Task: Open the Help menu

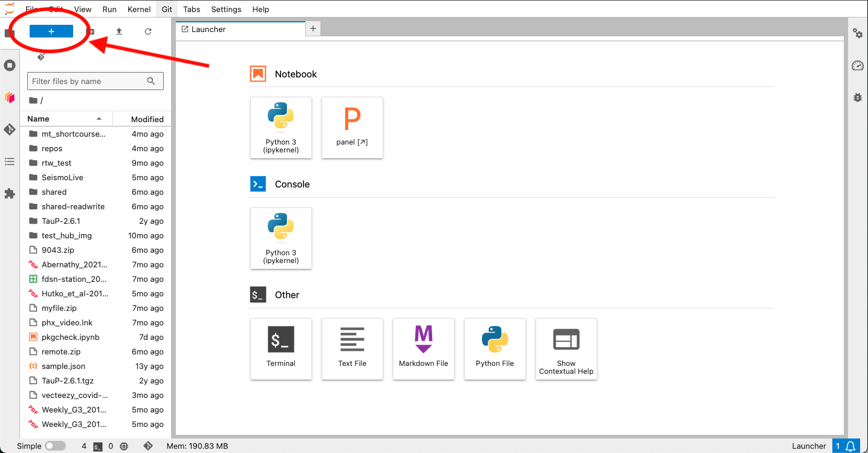Action: pyautogui.click(x=261, y=9)
